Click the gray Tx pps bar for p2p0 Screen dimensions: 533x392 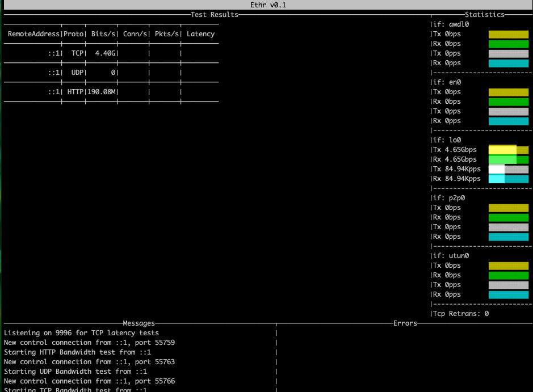click(x=509, y=227)
